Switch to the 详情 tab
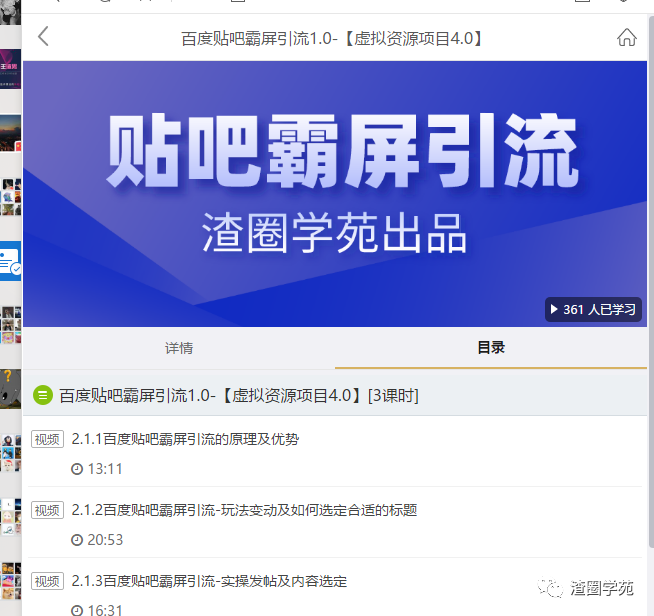654x616 pixels. [x=179, y=348]
